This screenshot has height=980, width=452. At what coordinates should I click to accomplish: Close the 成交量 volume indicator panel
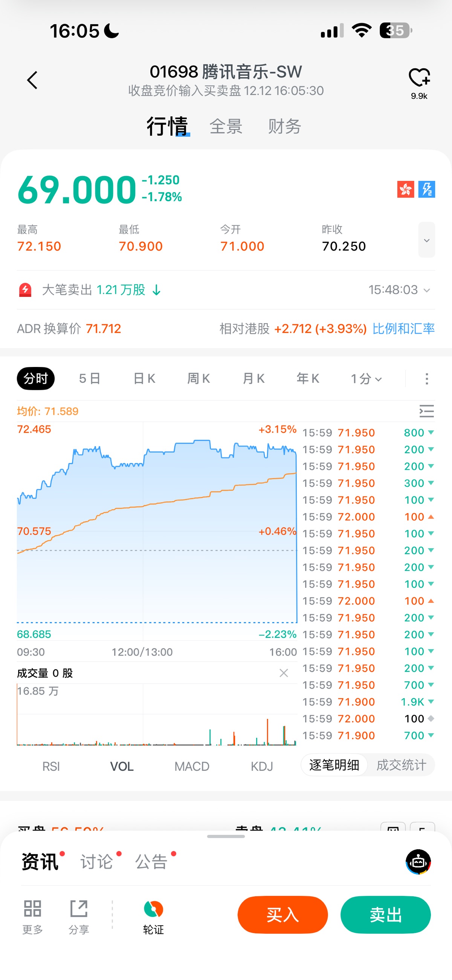point(284,673)
